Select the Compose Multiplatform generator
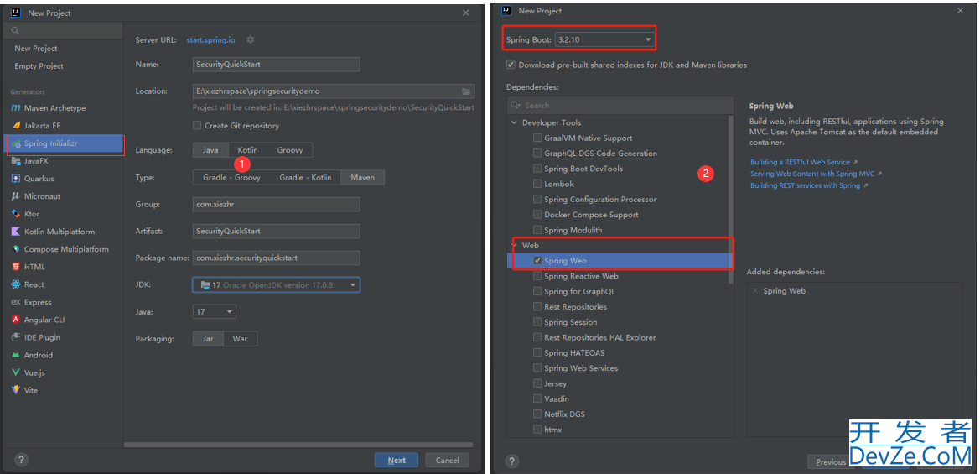Viewport: 980px width, 474px height. (66, 249)
